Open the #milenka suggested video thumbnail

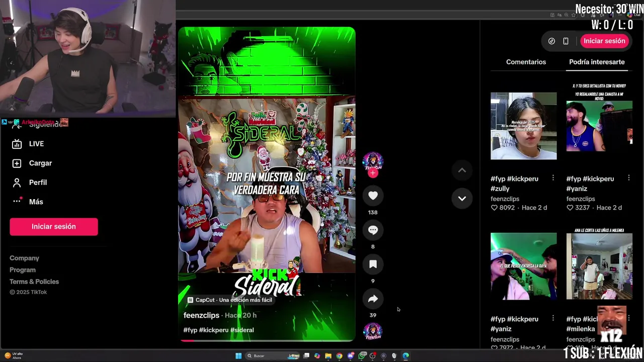[x=599, y=266]
